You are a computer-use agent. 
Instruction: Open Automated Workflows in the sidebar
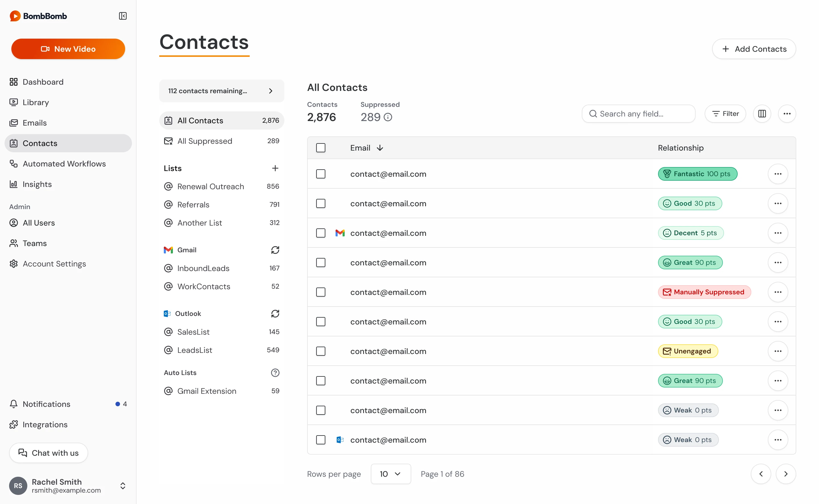[68, 164]
